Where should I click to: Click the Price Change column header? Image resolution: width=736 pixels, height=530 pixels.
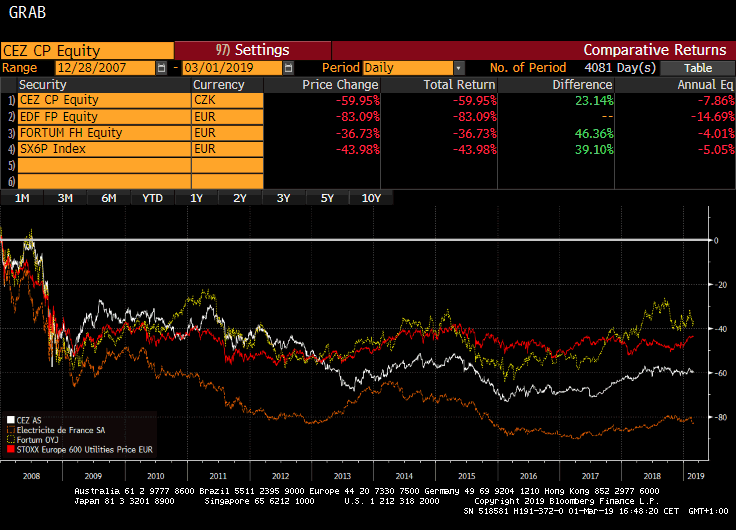pyautogui.click(x=322, y=85)
